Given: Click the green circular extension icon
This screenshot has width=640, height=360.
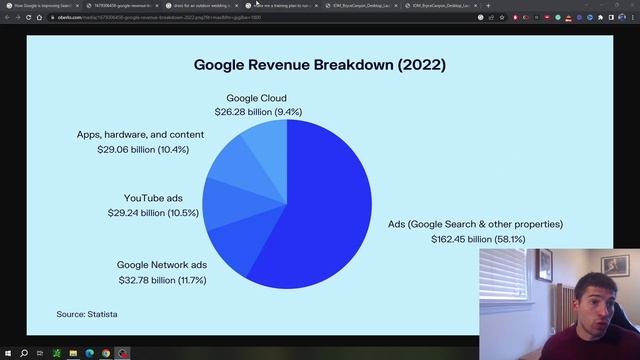Looking at the screenshot, I should point(558,18).
